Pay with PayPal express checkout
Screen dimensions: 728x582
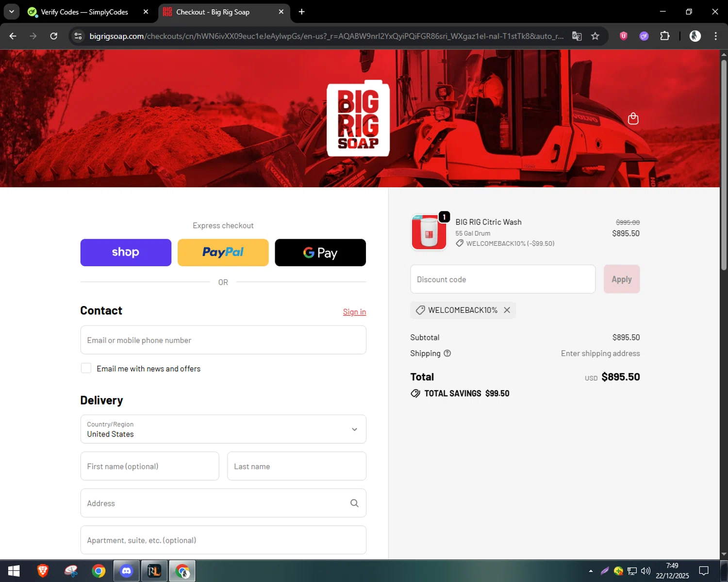(223, 252)
